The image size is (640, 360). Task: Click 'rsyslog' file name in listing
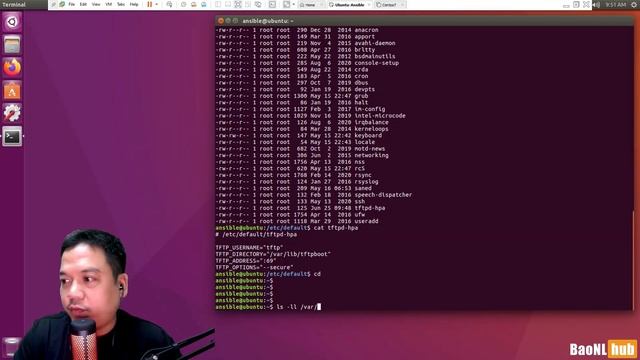coord(366,182)
